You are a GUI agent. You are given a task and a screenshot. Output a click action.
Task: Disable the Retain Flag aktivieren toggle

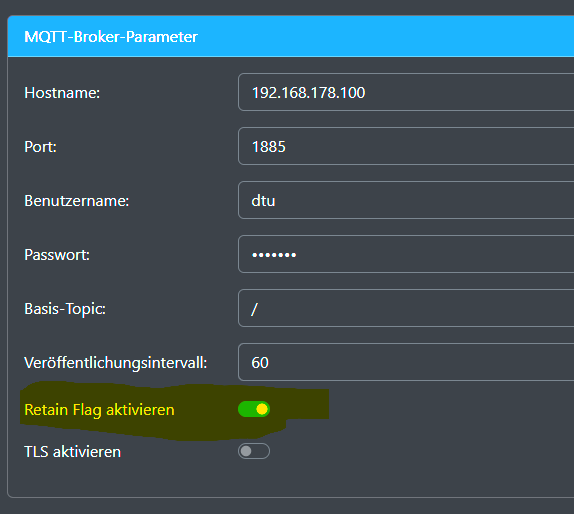coord(254,409)
